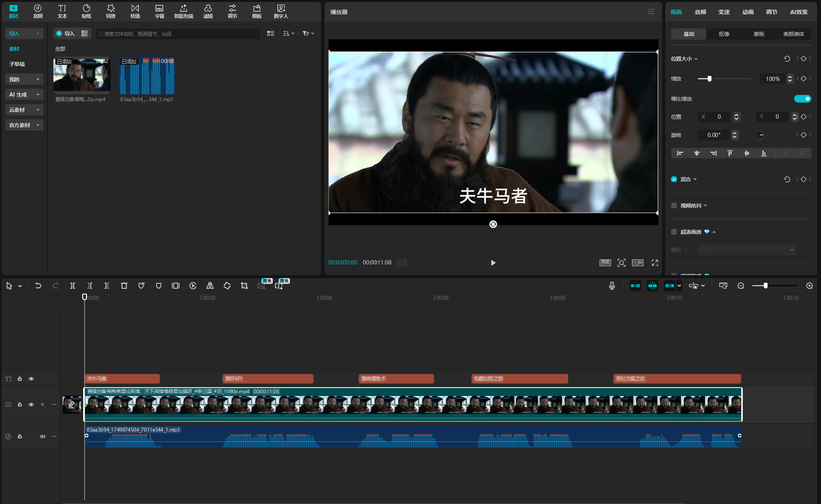
Task: Switch to the 变速 speed tab
Action: [724, 12]
